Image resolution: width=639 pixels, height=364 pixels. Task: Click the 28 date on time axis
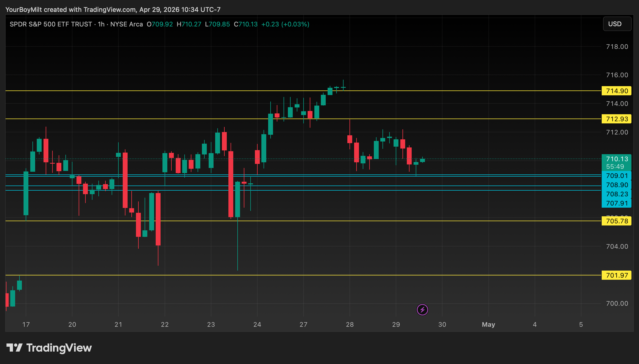coord(350,325)
